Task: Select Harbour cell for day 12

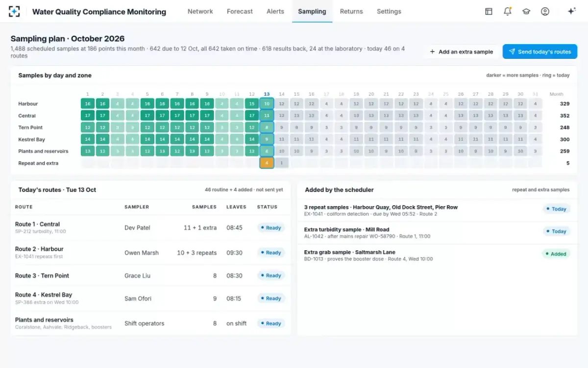Action: [252, 104]
